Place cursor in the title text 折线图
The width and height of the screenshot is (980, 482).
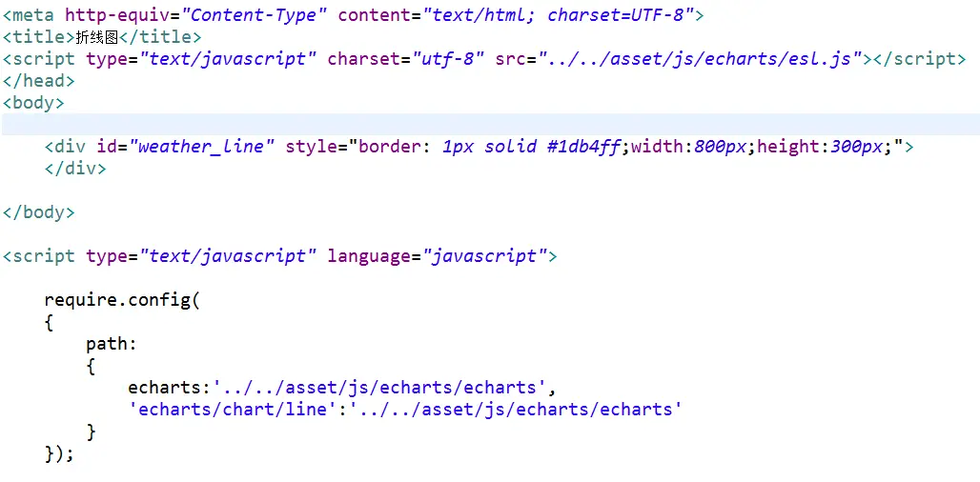(x=97, y=37)
